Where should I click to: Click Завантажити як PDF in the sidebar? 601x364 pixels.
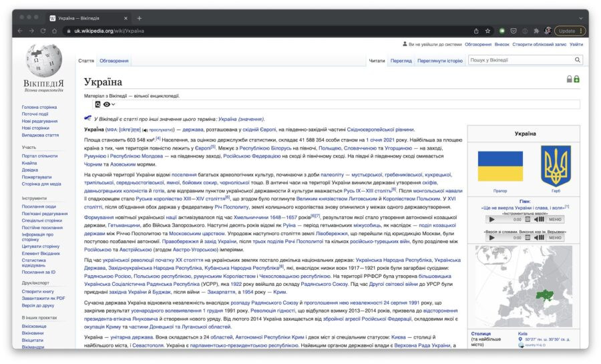[x=43, y=299]
